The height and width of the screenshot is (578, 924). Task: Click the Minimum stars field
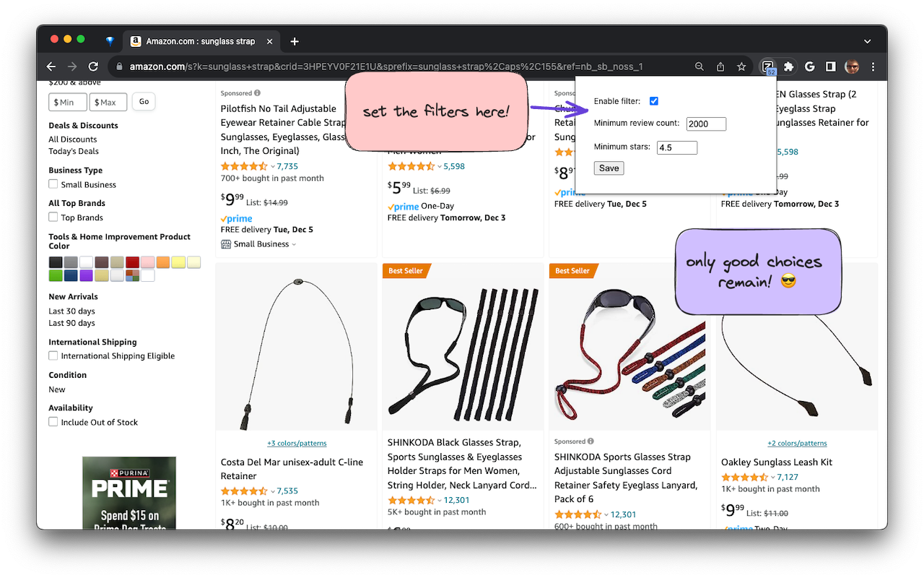(677, 147)
